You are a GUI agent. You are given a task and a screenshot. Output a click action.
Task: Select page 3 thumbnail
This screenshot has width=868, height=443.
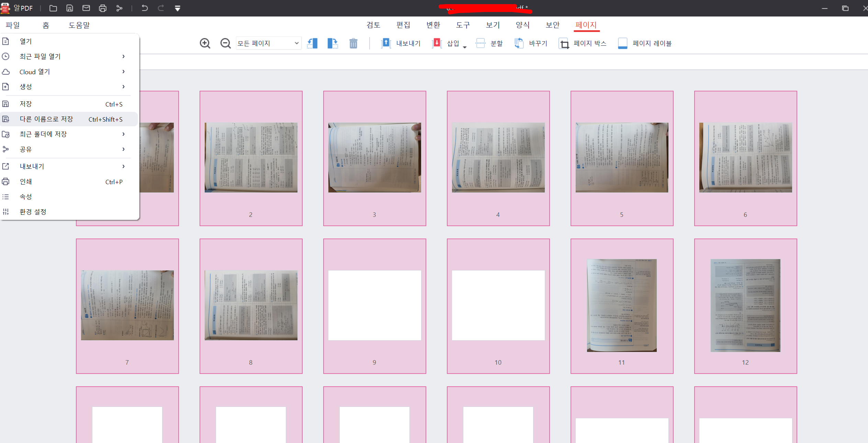coord(375,158)
